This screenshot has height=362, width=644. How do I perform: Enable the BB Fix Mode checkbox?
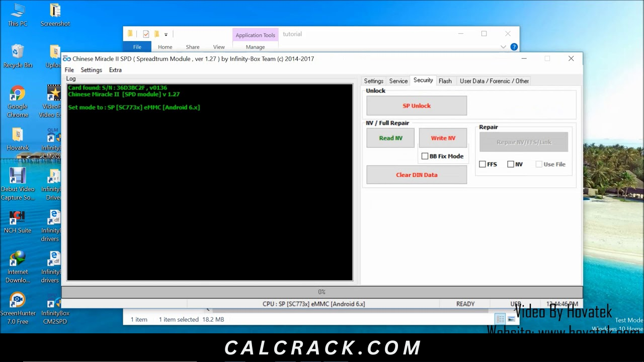pos(425,156)
